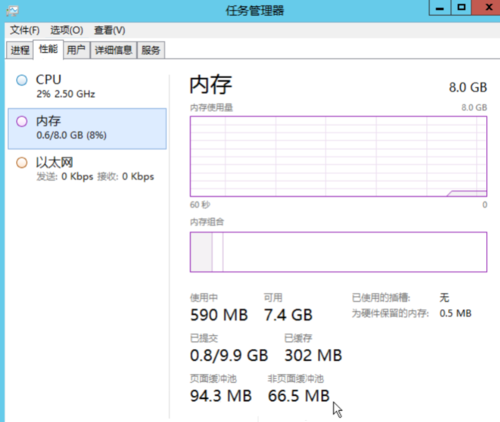The height and width of the screenshot is (422, 500).
Task: Click the Task Manager title bar icon
Action: coord(13,11)
